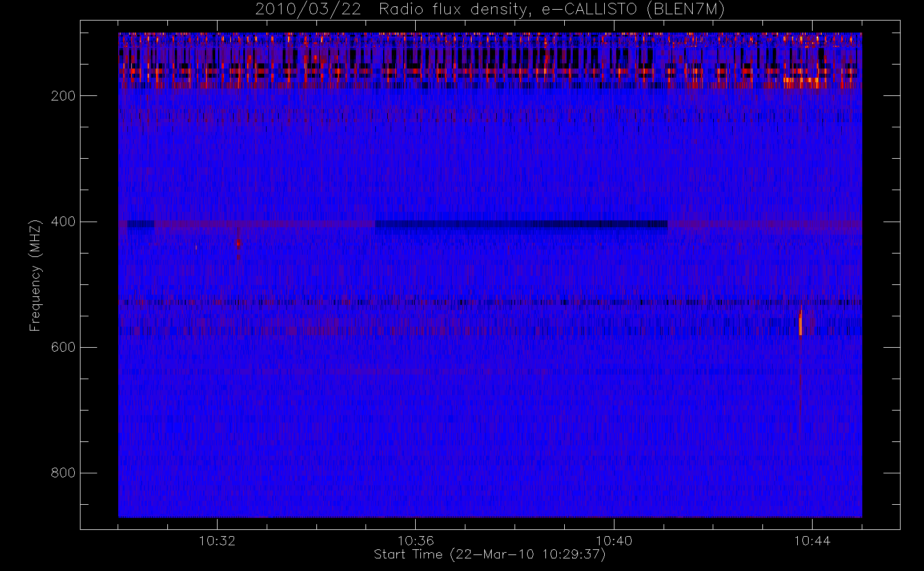Click the dark blue band at 400 MHz
This screenshot has height=571, width=924.
[521, 224]
